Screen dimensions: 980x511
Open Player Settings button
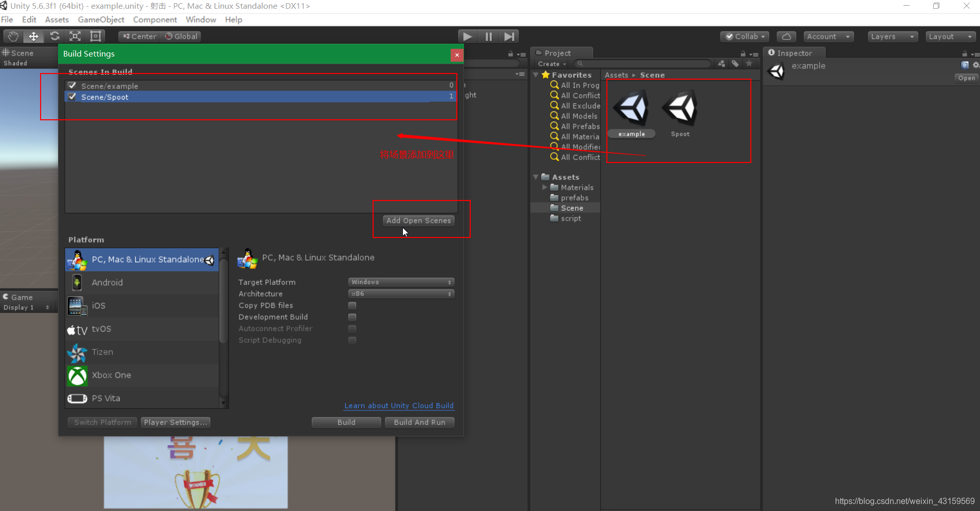[x=175, y=422]
